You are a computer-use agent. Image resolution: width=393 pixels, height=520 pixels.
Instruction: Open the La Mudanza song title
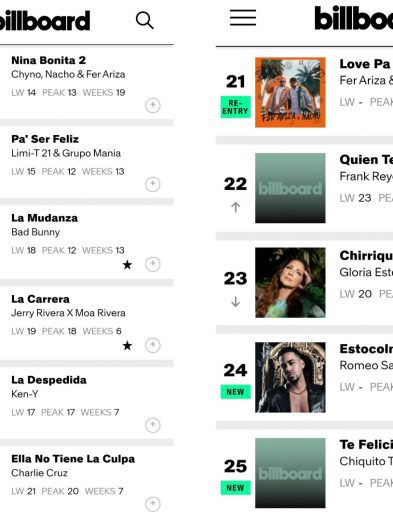point(45,218)
